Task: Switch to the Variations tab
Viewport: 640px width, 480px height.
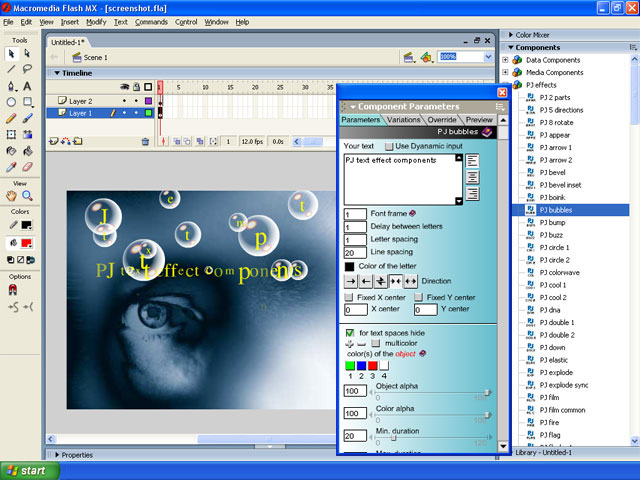Action: (403, 120)
